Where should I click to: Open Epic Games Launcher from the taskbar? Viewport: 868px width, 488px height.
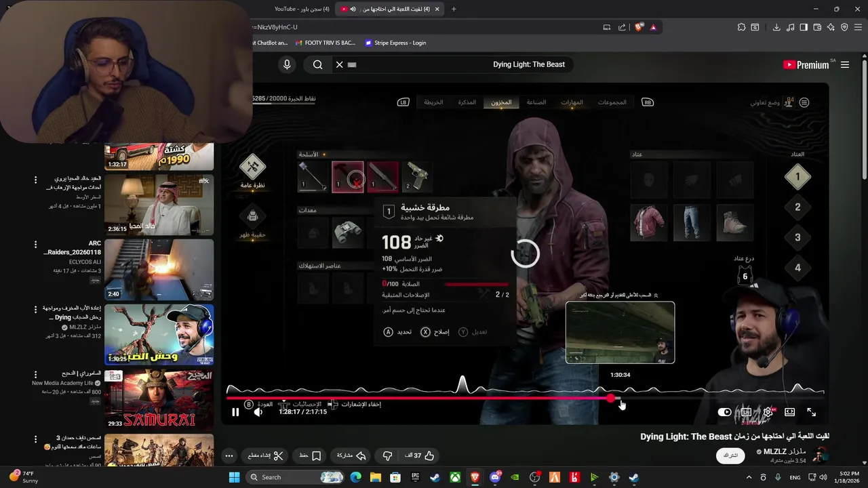point(415,477)
